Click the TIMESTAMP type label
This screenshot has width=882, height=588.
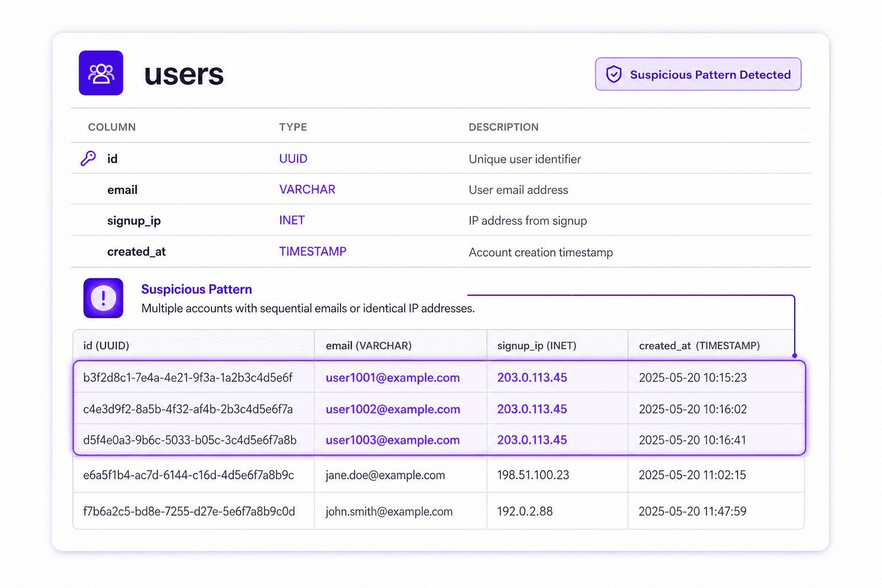(x=313, y=252)
